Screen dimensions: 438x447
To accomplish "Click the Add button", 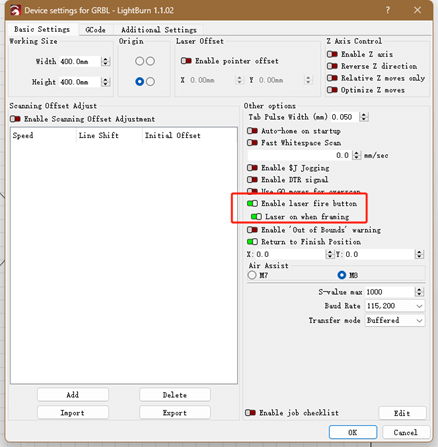I will coord(73,395).
